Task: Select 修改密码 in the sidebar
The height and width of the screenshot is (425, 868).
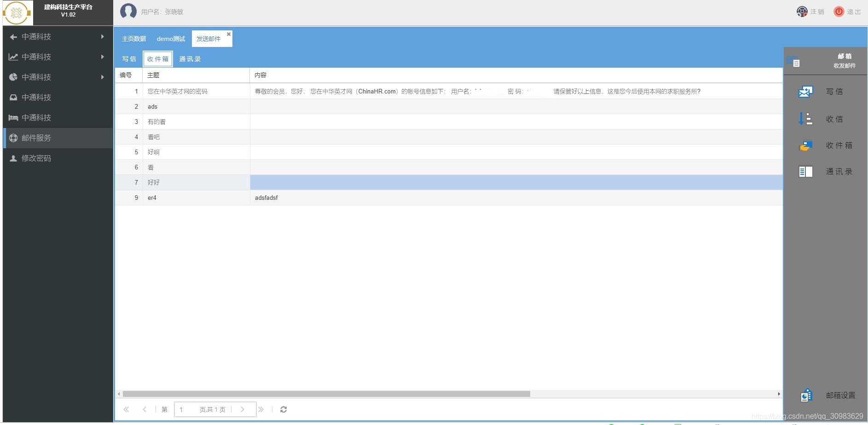Action: click(36, 158)
